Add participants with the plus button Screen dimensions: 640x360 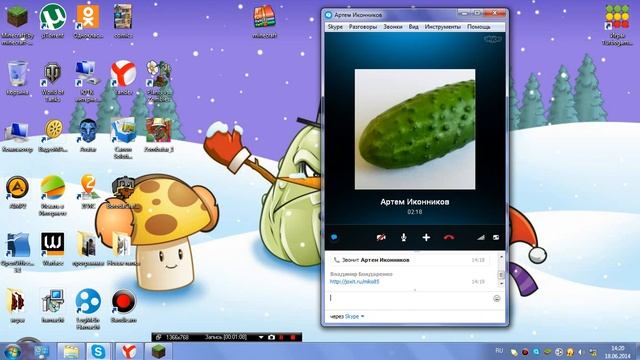pyautogui.click(x=426, y=237)
